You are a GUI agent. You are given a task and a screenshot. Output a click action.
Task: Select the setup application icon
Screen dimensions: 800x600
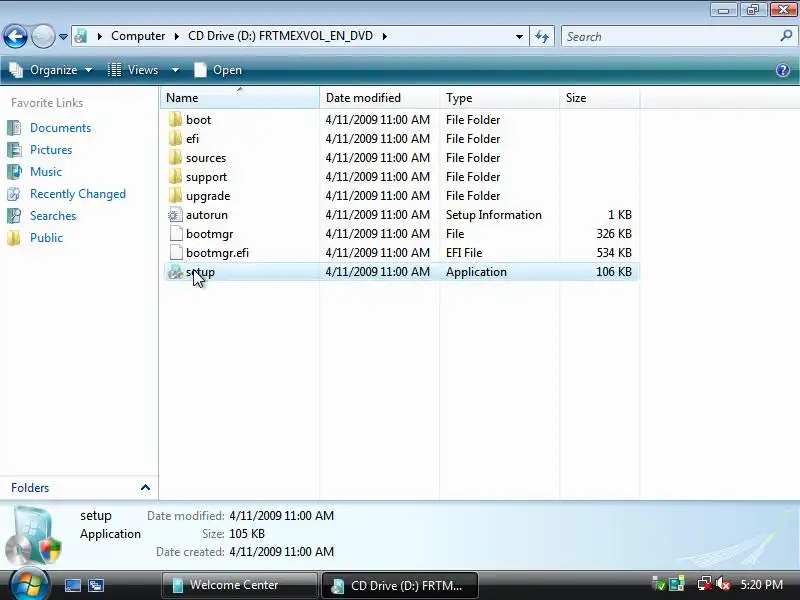tap(175, 271)
